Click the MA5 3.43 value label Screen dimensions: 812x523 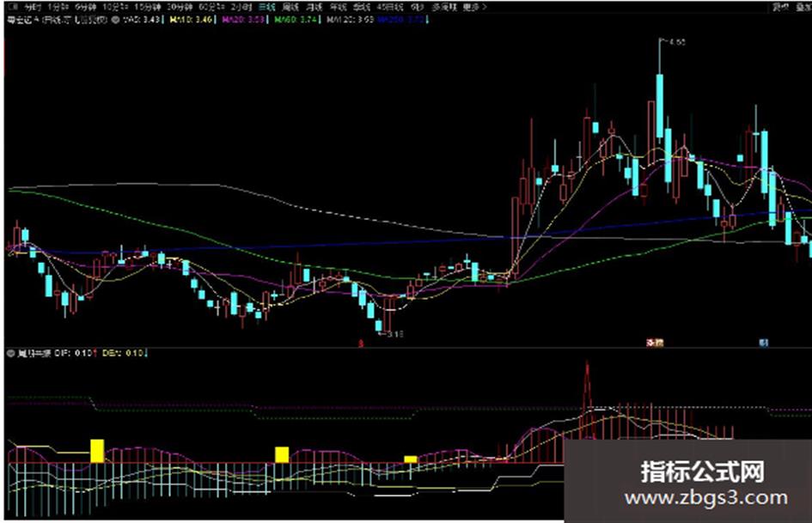(143, 20)
